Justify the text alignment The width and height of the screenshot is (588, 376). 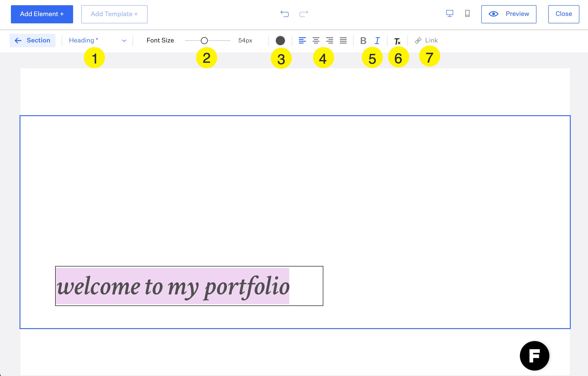[343, 40]
